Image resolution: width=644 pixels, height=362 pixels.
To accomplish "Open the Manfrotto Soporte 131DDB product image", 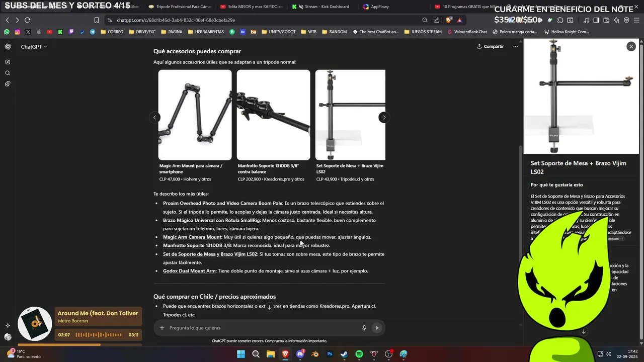I will point(273,115).
